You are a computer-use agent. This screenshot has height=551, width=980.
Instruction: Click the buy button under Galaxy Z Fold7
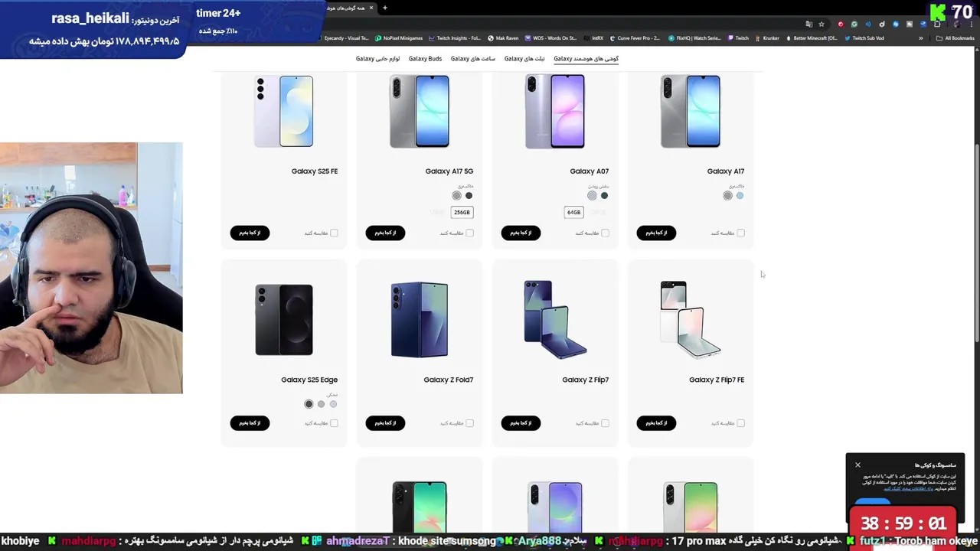(x=385, y=423)
